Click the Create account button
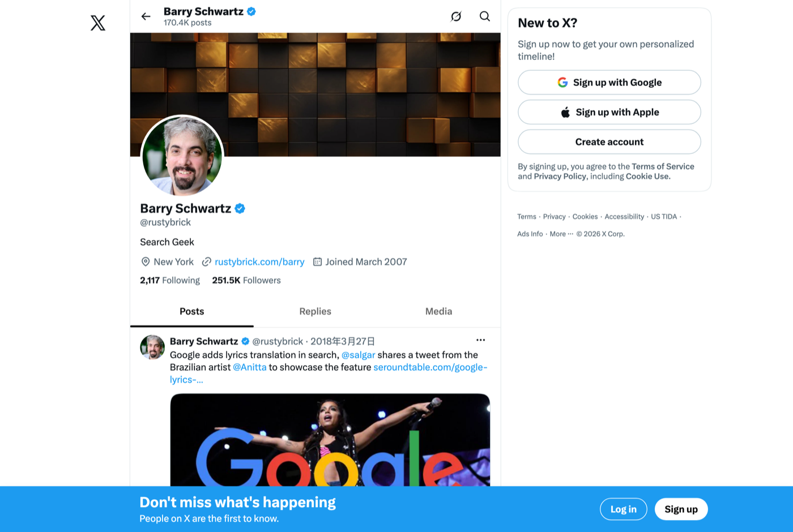 click(609, 142)
